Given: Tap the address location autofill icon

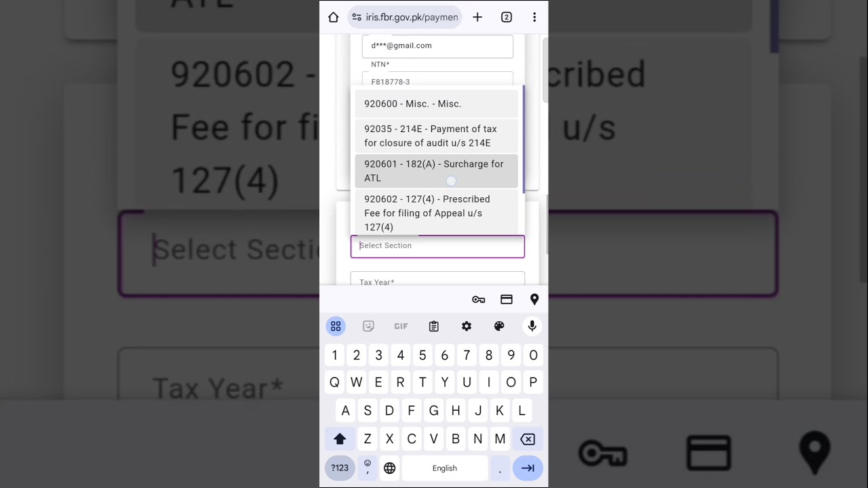Looking at the screenshot, I should [534, 300].
